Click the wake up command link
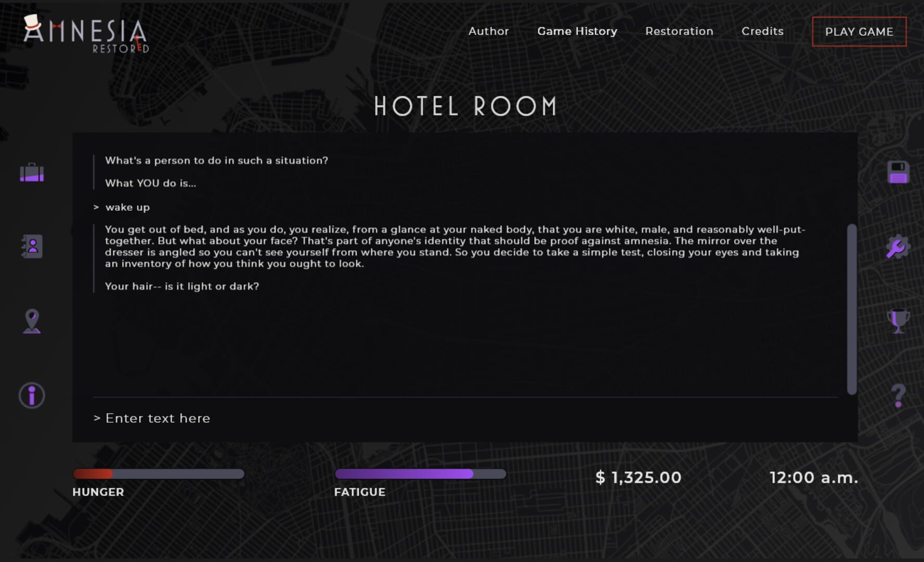The width and height of the screenshot is (924, 562). coord(127,207)
